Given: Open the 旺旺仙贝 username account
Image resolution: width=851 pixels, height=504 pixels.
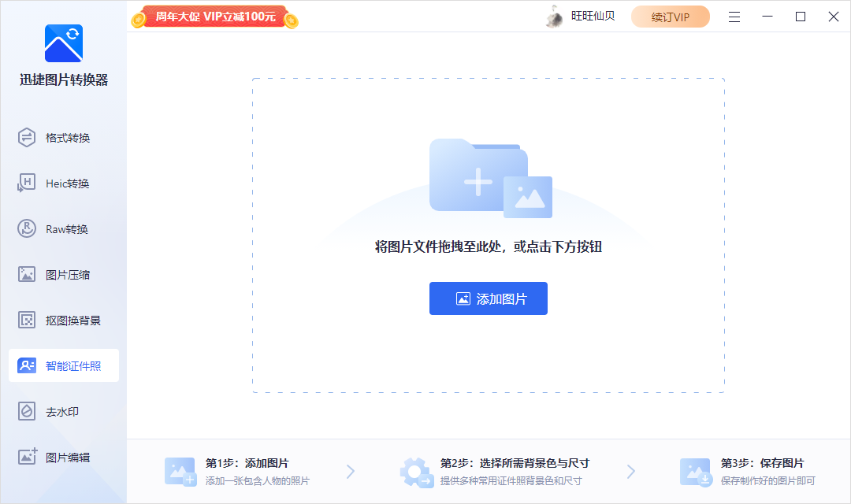Looking at the screenshot, I should tap(593, 17).
